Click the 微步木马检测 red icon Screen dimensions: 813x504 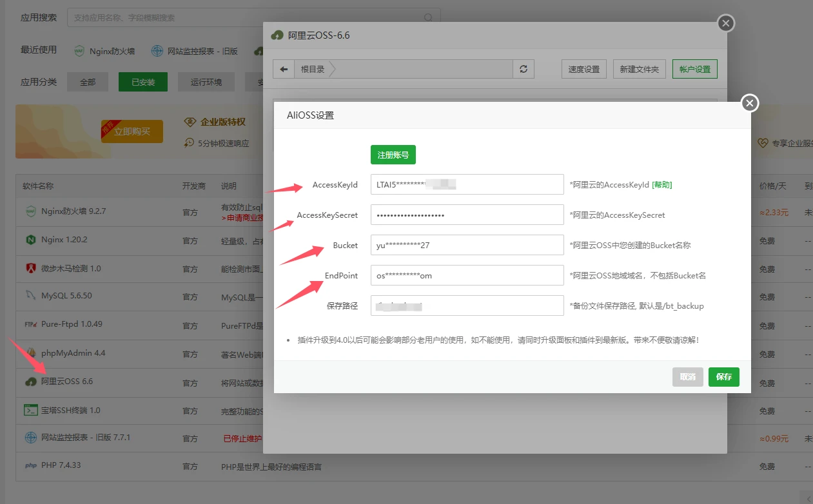click(30, 268)
